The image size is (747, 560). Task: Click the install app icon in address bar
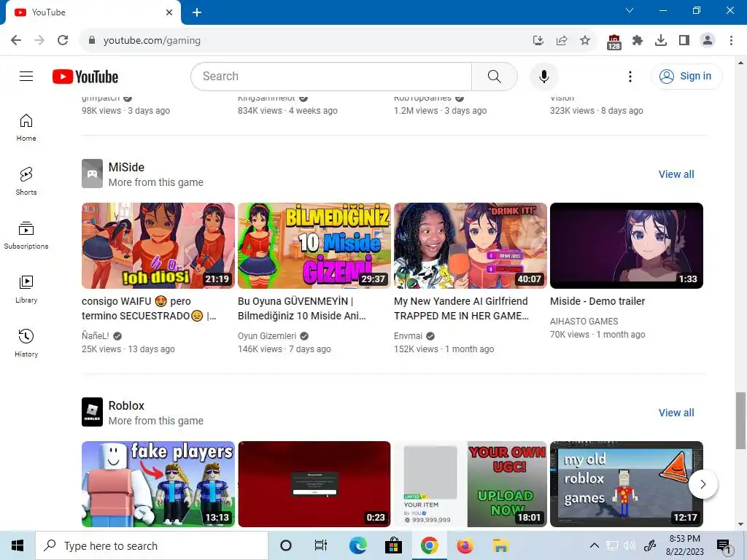[x=538, y=41]
